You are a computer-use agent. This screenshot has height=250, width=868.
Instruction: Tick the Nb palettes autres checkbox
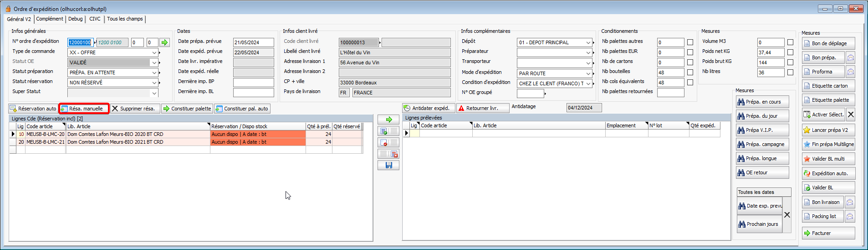[x=690, y=42]
